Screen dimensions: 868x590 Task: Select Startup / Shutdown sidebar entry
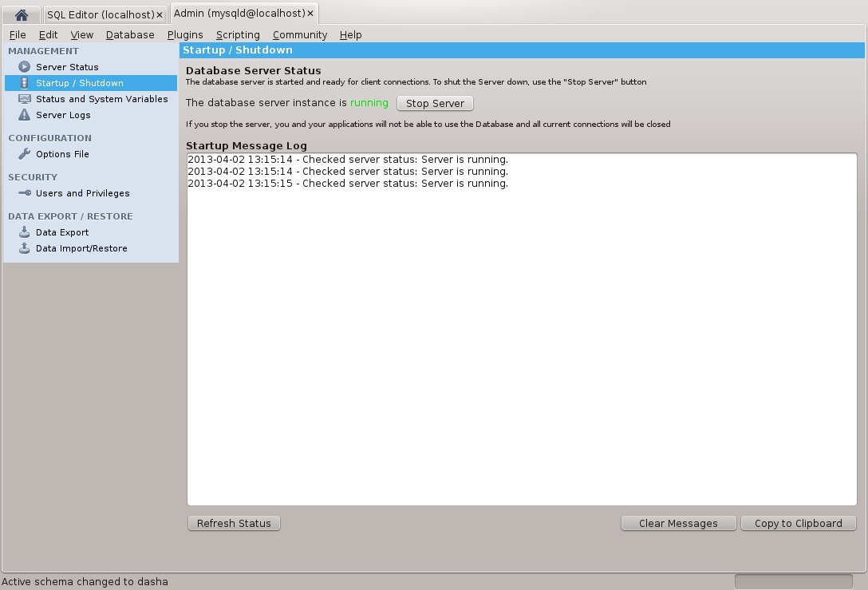[x=91, y=83]
